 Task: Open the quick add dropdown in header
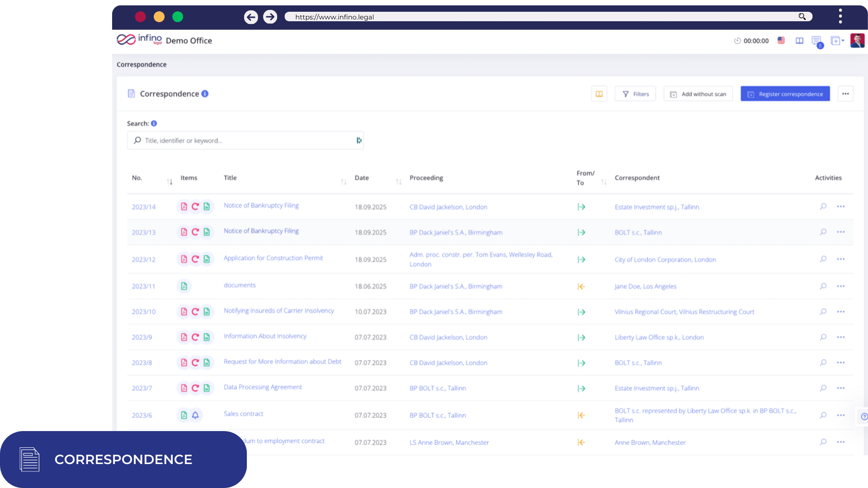coord(837,41)
